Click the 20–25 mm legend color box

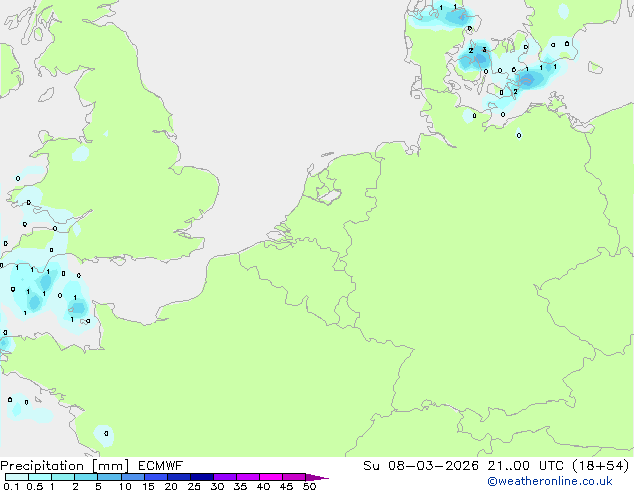[178, 477]
